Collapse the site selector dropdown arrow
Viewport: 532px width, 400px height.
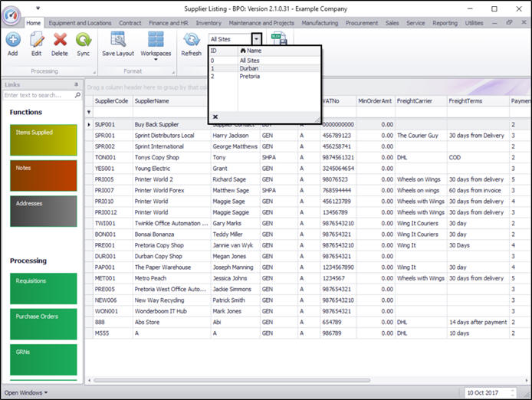tap(257, 38)
